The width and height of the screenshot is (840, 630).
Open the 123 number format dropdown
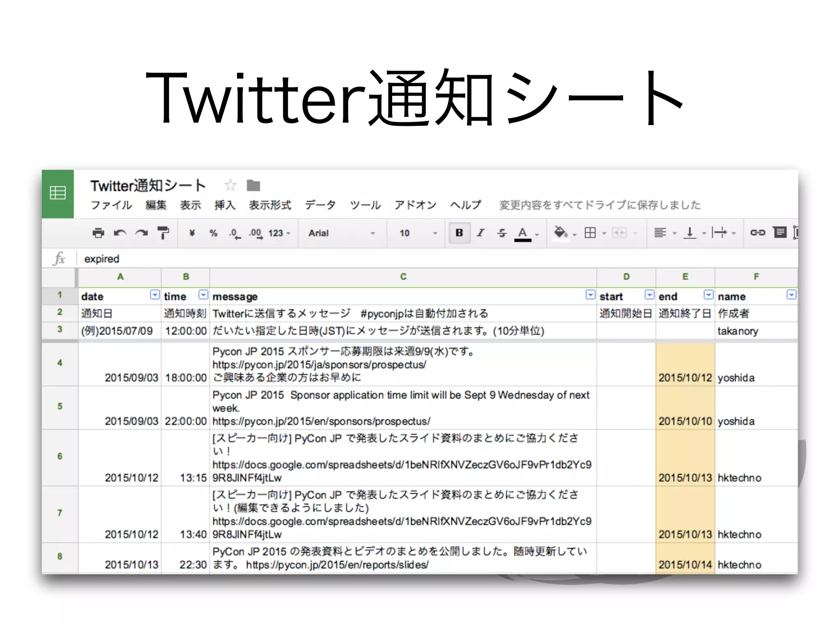coord(280,233)
